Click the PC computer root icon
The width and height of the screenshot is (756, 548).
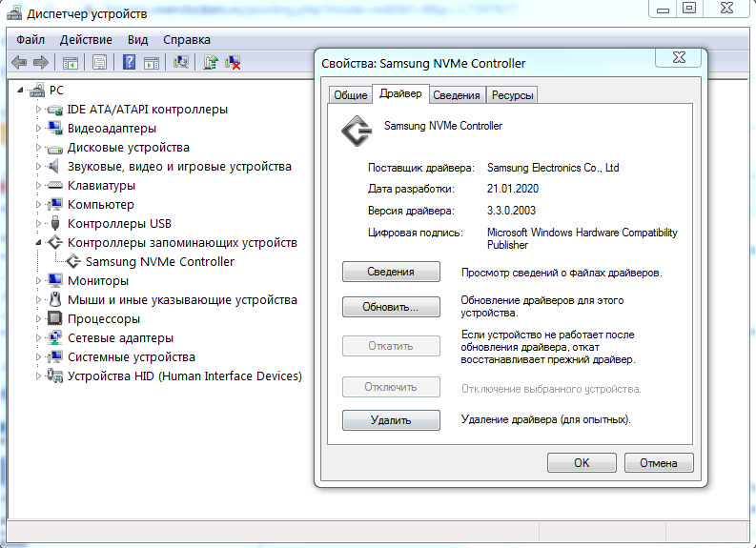[37, 91]
